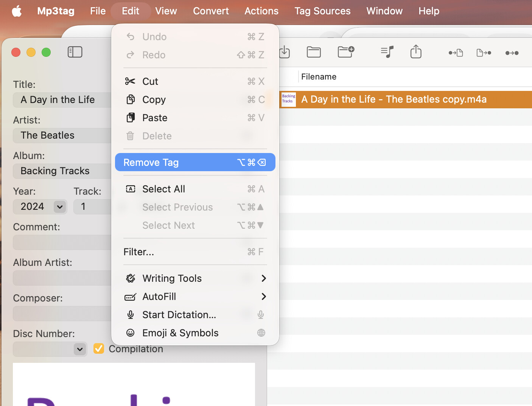Viewport: 532px width, 406px height.
Task: Uncheck the Compilation checkbox
Action: (99, 348)
